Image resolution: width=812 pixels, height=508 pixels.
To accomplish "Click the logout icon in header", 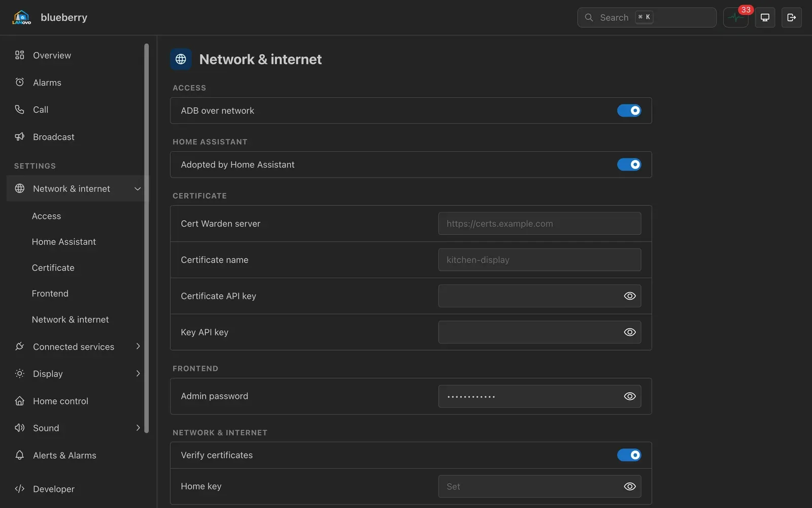I will click(x=791, y=18).
